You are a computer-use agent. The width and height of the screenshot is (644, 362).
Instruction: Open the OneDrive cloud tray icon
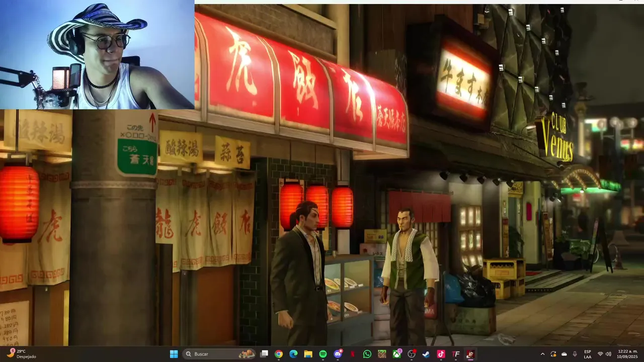click(x=564, y=354)
